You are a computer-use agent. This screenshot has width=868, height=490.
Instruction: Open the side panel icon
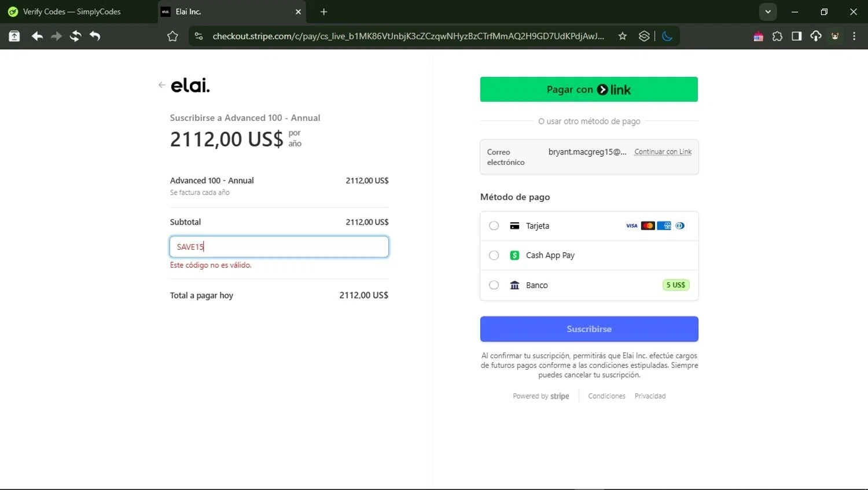[x=796, y=36]
